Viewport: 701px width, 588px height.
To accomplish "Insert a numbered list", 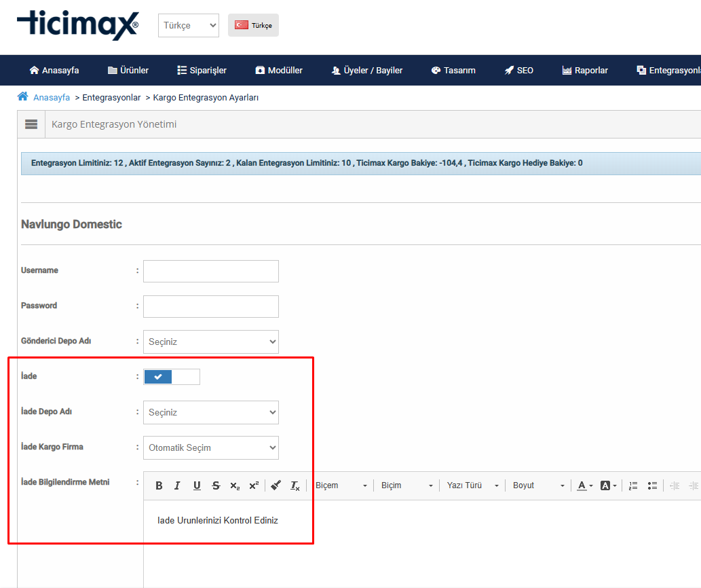I will click(x=633, y=485).
